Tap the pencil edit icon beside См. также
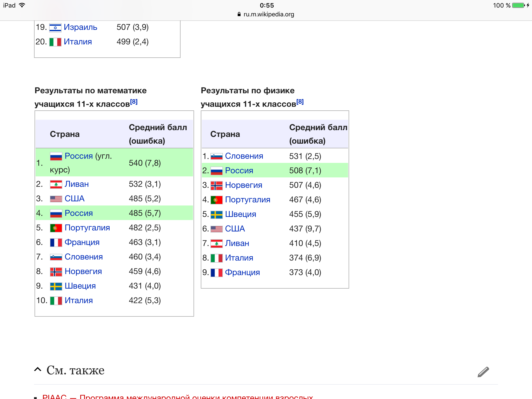Viewport: 532px width, 399px height. tap(483, 372)
